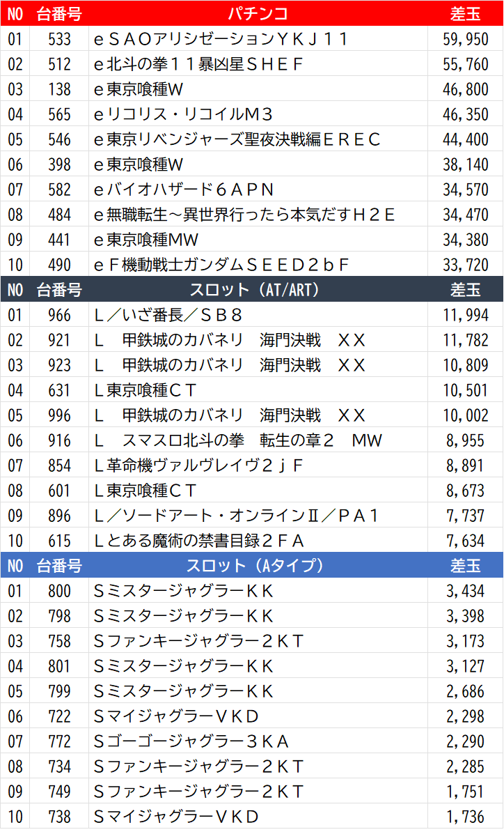Viewport: 504px width, 832px height.
Task: Select machine number 441
Action: pos(59,239)
